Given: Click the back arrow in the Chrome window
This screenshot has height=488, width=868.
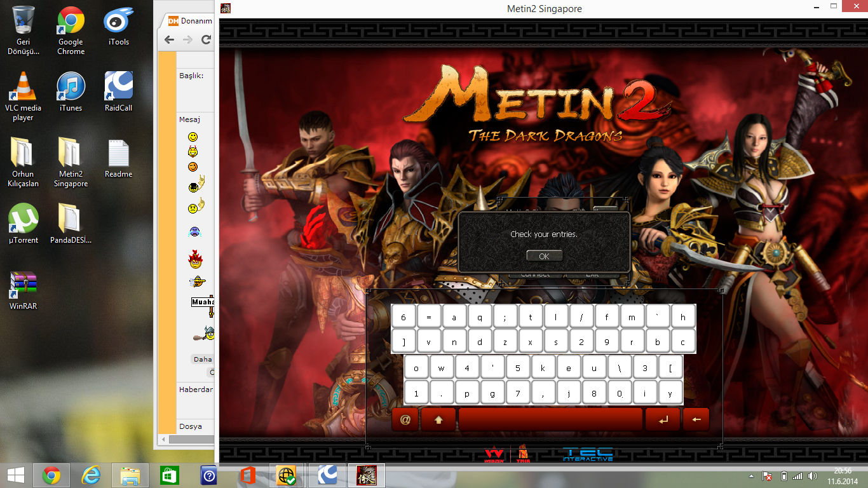Looking at the screenshot, I should 169,39.
